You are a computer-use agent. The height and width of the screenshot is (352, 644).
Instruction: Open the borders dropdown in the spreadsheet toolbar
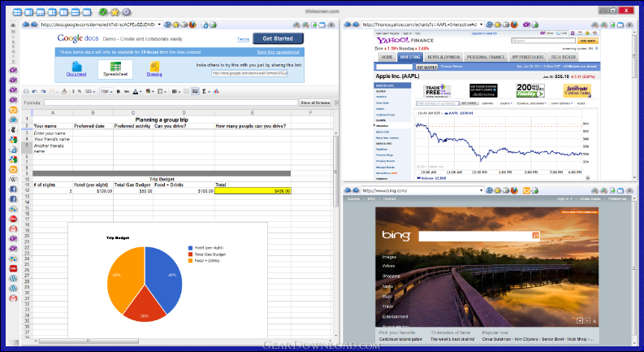[x=162, y=91]
